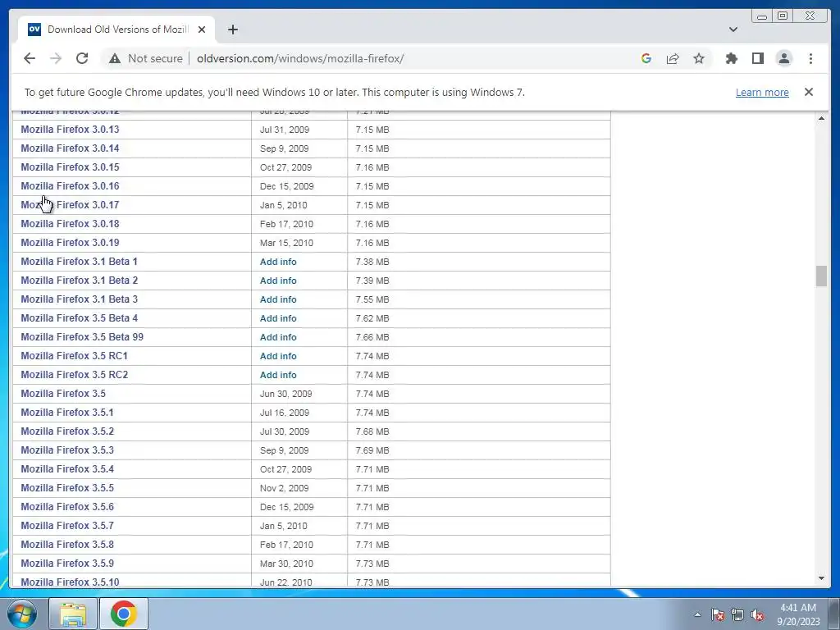Viewport: 840px width, 630px height.
Task: Open Mozilla Firefox 3.1 Beta 1 link
Action: tap(80, 262)
